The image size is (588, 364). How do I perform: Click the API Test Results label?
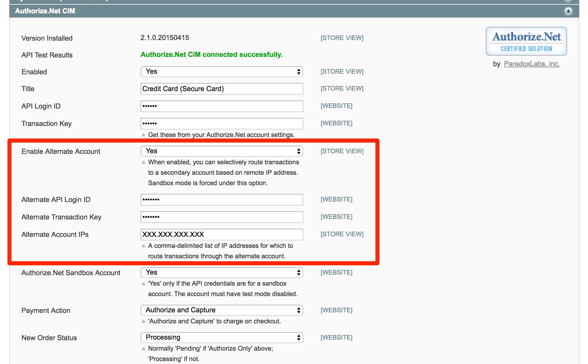pos(47,55)
